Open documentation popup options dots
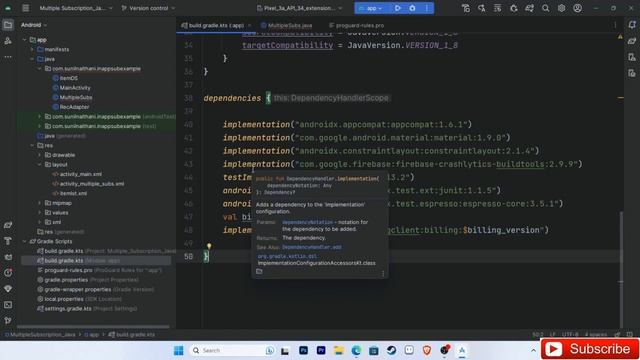The image size is (640, 360). click(x=383, y=273)
